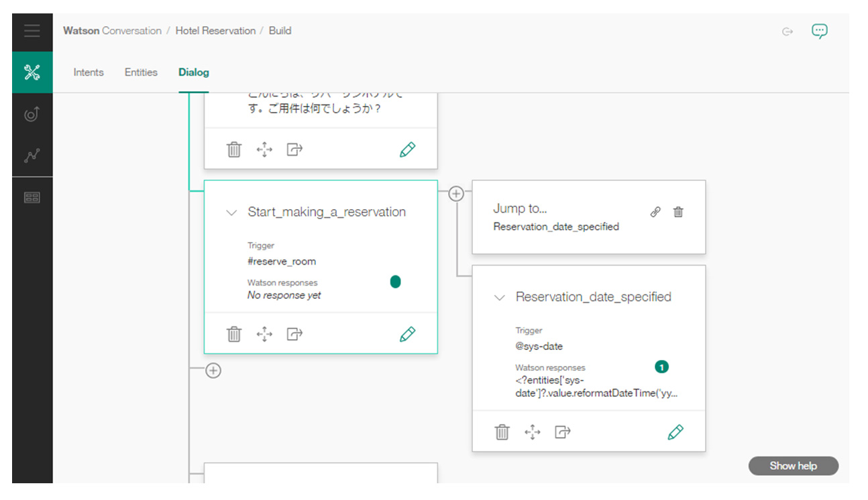
Task: Click the Reservation_date_specified node title
Action: click(593, 297)
